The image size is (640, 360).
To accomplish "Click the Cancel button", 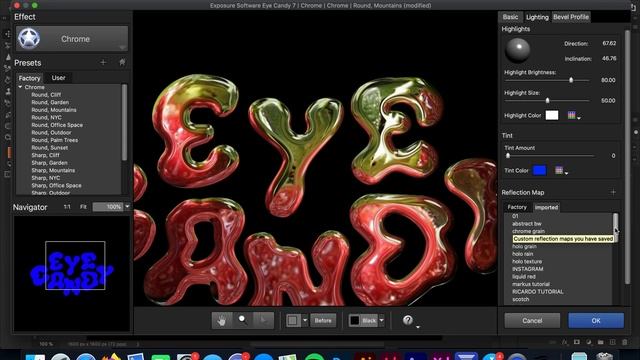I will tap(532, 320).
